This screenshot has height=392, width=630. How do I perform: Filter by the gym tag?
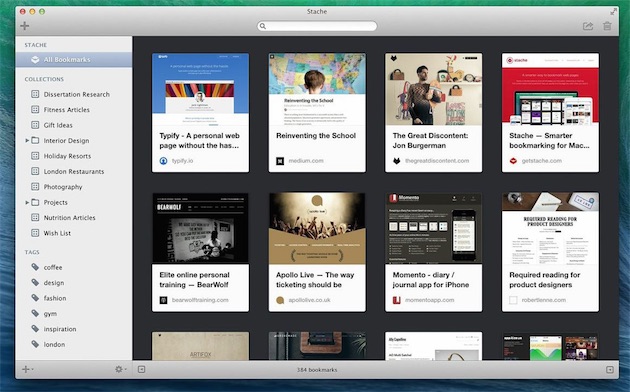point(50,314)
